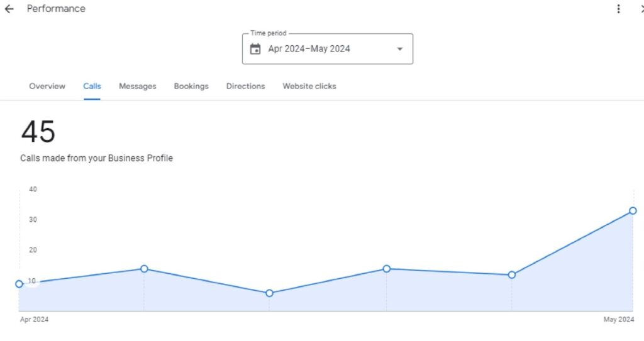Click the calendar icon in Time period
The image size is (644, 341).
[255, 49]
